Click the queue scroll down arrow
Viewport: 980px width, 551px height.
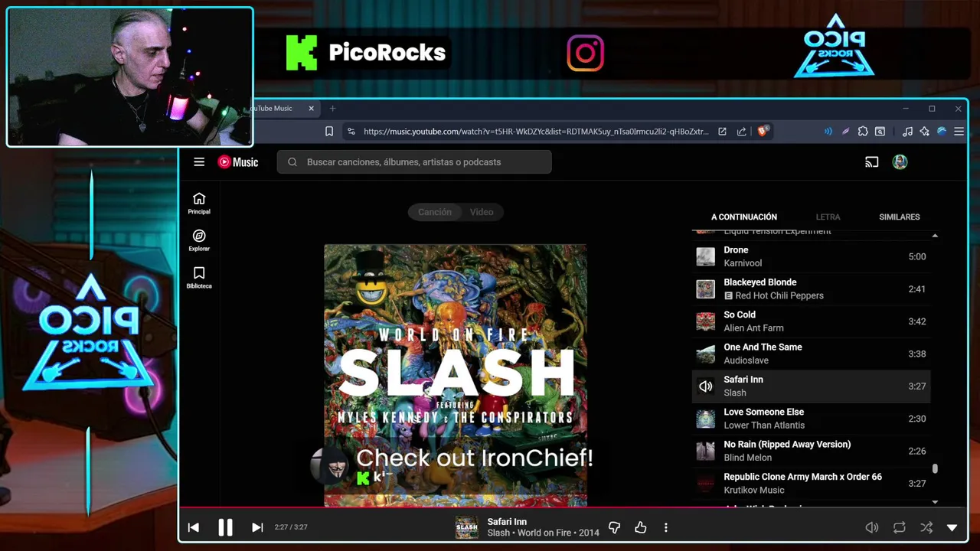point(935,502)
